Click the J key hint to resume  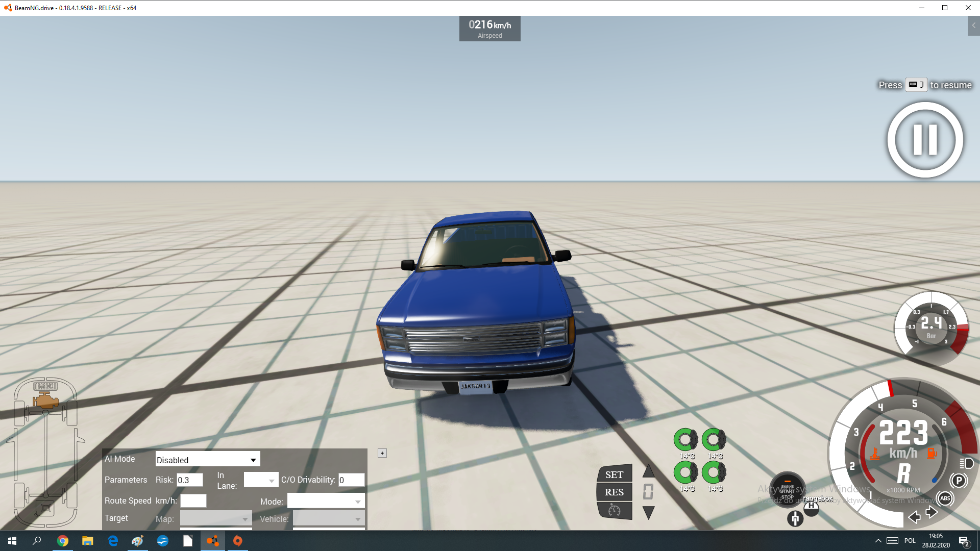point(916,85)
